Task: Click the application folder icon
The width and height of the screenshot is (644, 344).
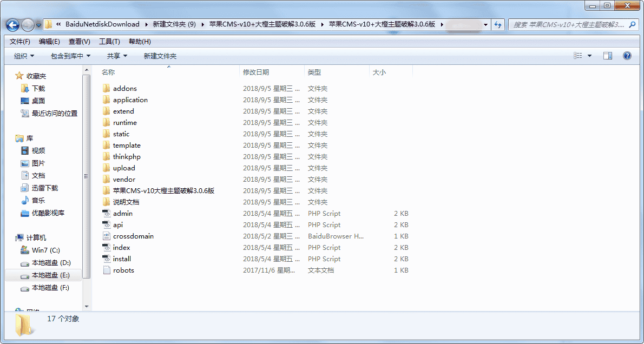Action: point(107,100)
